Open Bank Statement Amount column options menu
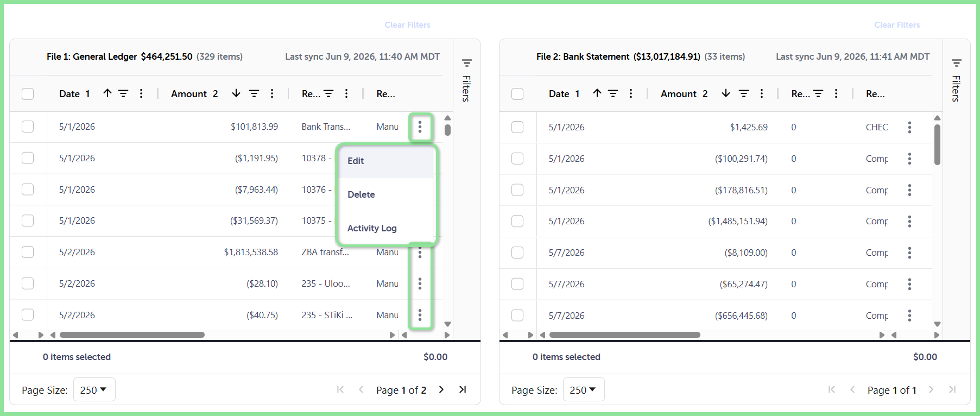This screenshot has width=980, height=416. pyautogui.click(x=762, y=93)
